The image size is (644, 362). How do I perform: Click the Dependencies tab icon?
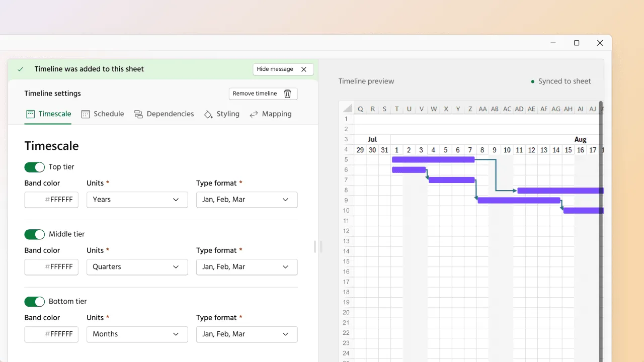(138, 114)
